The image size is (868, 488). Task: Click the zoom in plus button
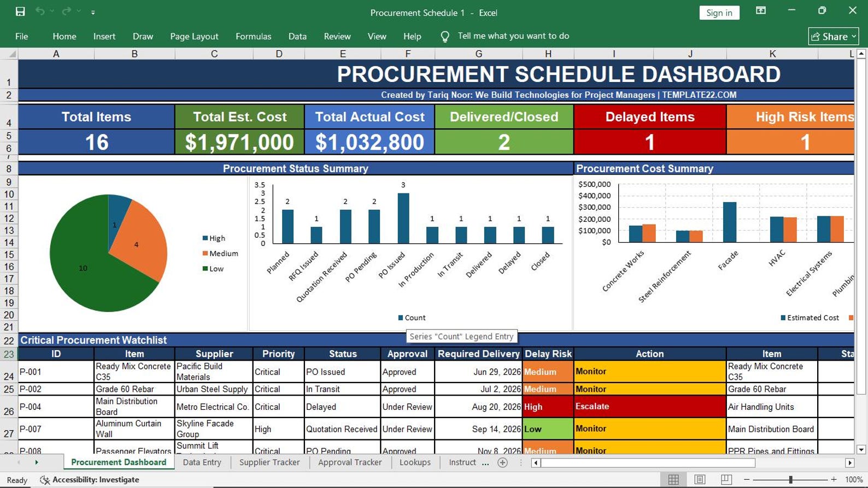point(834,480)
